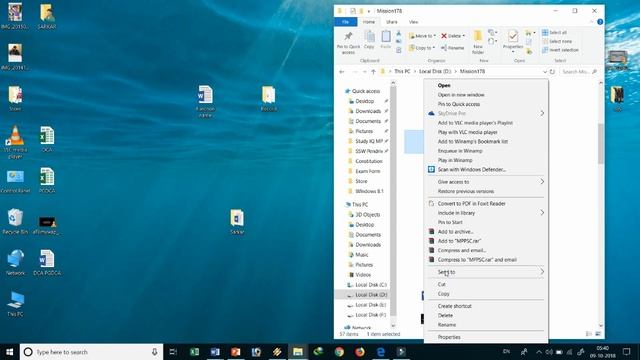Select the SARKAR folder on desktop
The image size is (640, 360).
pyautogui.click(x=47, y=16)
